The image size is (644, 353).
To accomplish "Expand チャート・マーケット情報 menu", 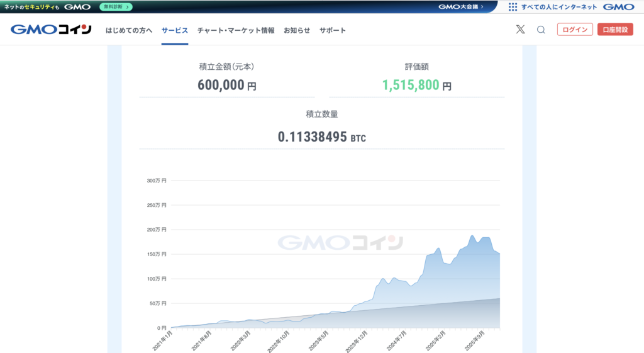I will click(x=236, y=30).
